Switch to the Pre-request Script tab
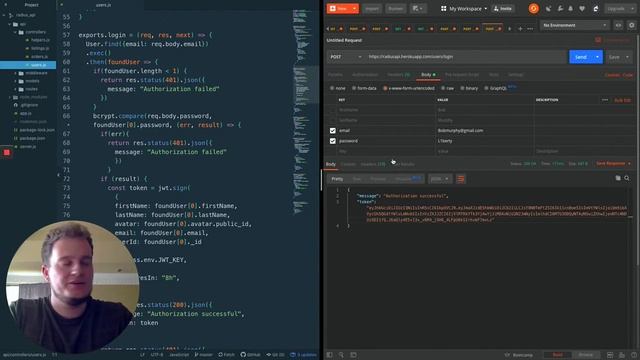This screenshot has width=640, height=360. point(462,75)
